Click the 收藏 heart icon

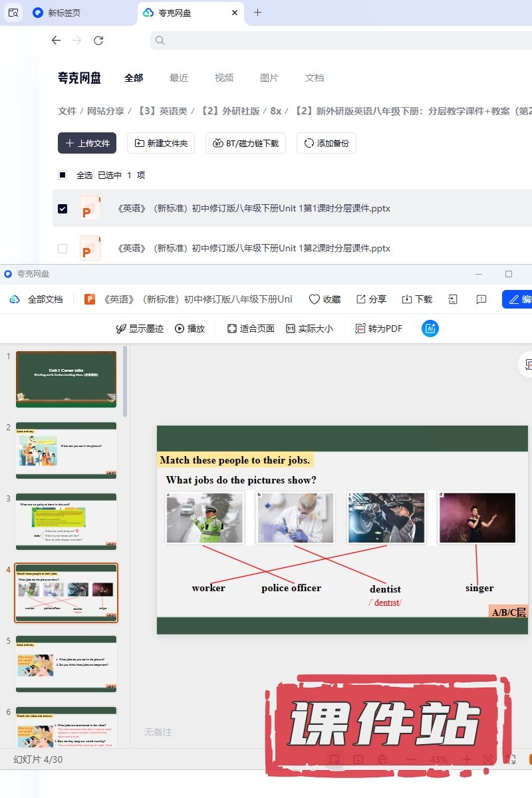click(x=315, y=299)
